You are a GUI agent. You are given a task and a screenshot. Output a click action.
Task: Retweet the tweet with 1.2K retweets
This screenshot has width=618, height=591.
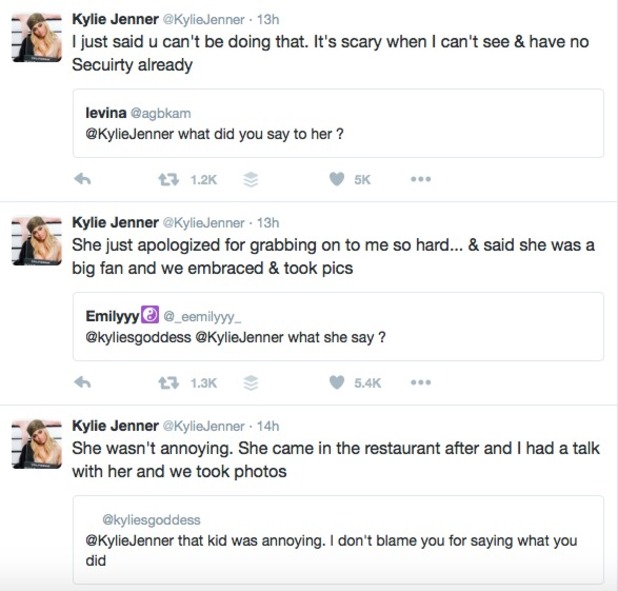(169, 180)
